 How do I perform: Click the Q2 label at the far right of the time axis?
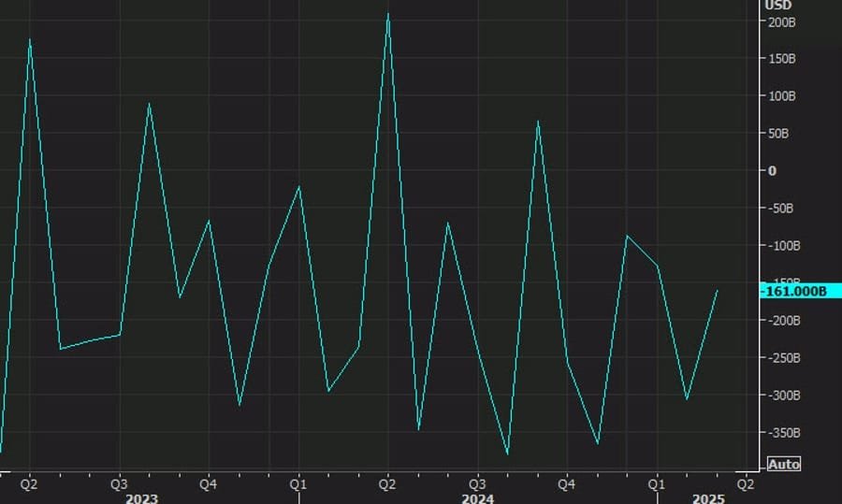coord(746,484)
